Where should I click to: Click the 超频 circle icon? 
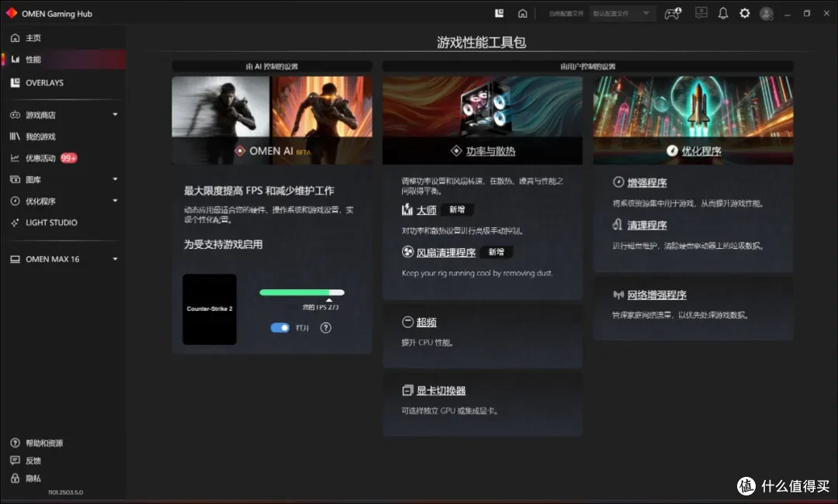408,322
